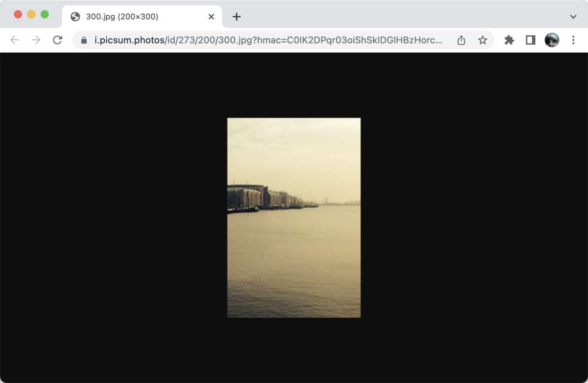Click the waterfront photo in the page

[x=293, y=218]
